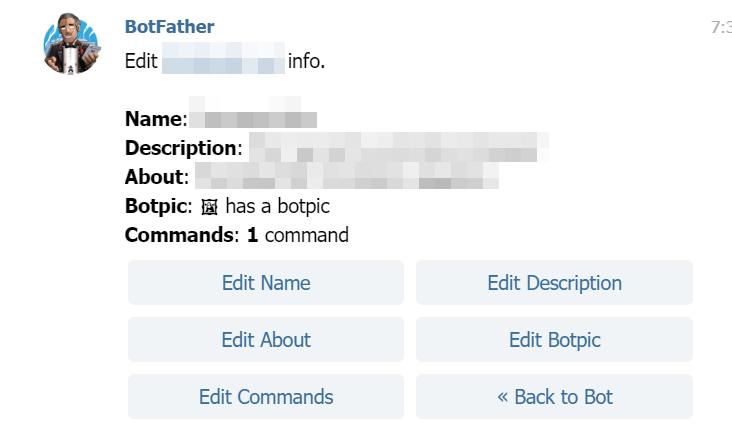This screenshot has width=732, height=447.
Task: Click the '1 command' count text
Action: (298, 236)
